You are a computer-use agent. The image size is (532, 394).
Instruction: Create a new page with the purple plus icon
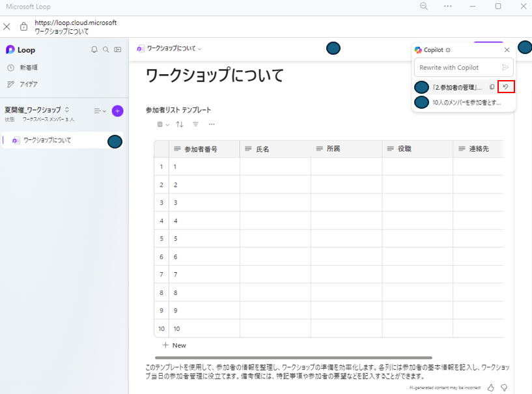click(117, 111)
